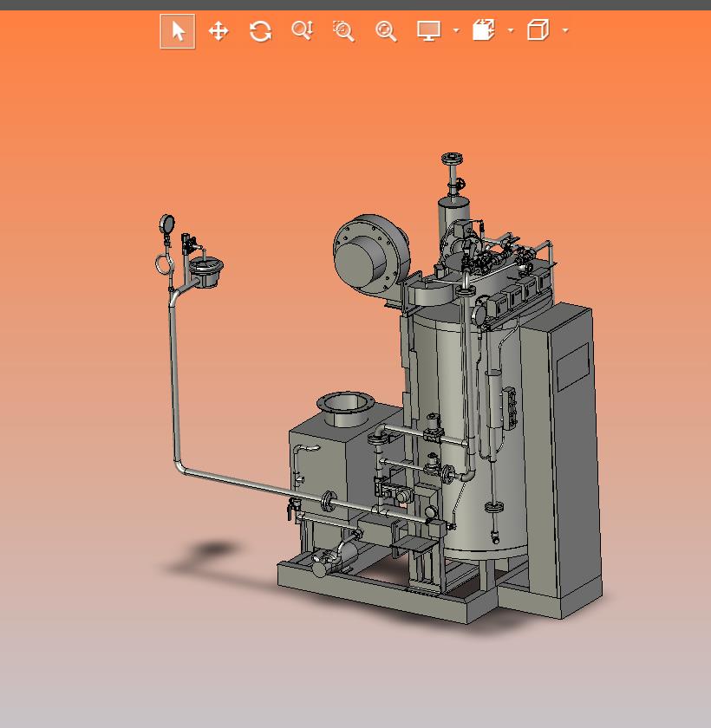
Task: Expand the section view dropdown arrow
Action: pos(511,30)
